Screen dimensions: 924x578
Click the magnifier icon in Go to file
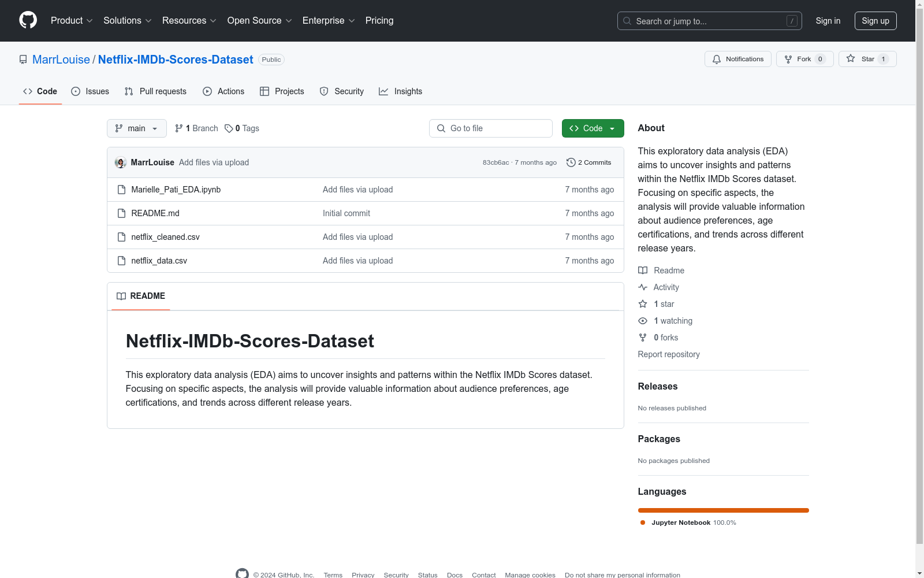click(441, 128)
